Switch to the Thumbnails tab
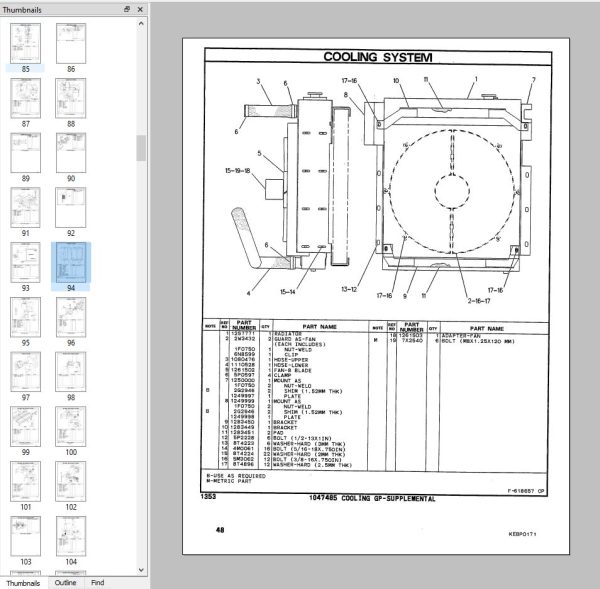 (23, 583)
